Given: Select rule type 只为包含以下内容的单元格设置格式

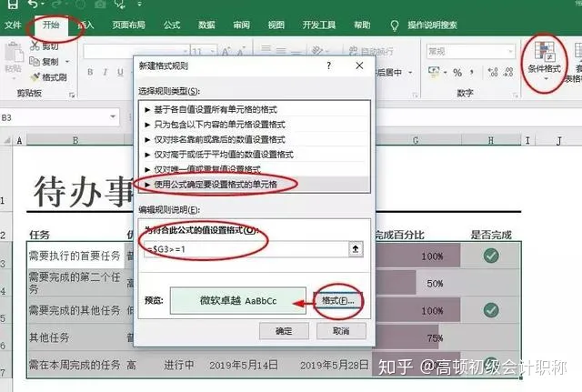Looking at the screenshot, I should click(x=255, y=125).
